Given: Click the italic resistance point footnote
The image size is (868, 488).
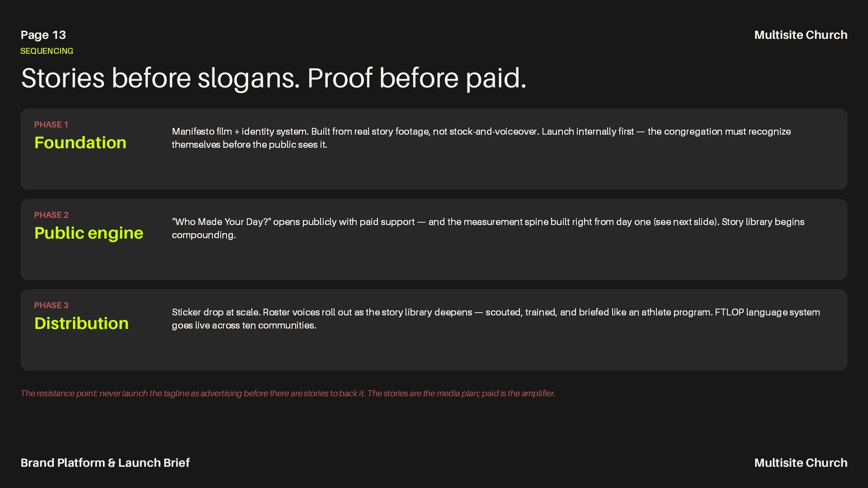Looking at the screenshot, I should 288,393.
